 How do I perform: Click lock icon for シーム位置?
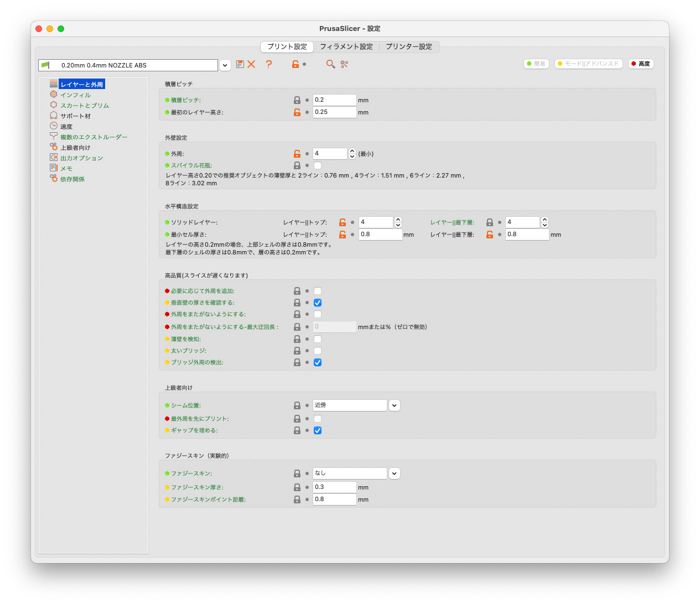297,405
